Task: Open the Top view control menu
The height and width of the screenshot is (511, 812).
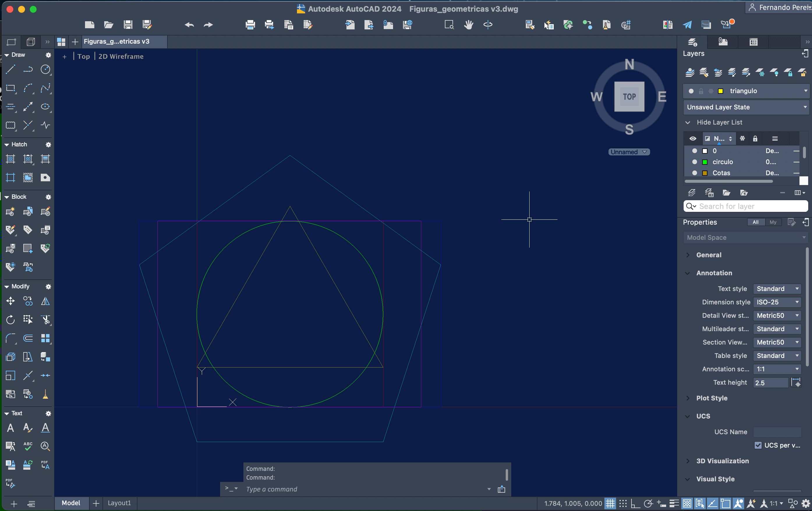Action: coord(84,57)
